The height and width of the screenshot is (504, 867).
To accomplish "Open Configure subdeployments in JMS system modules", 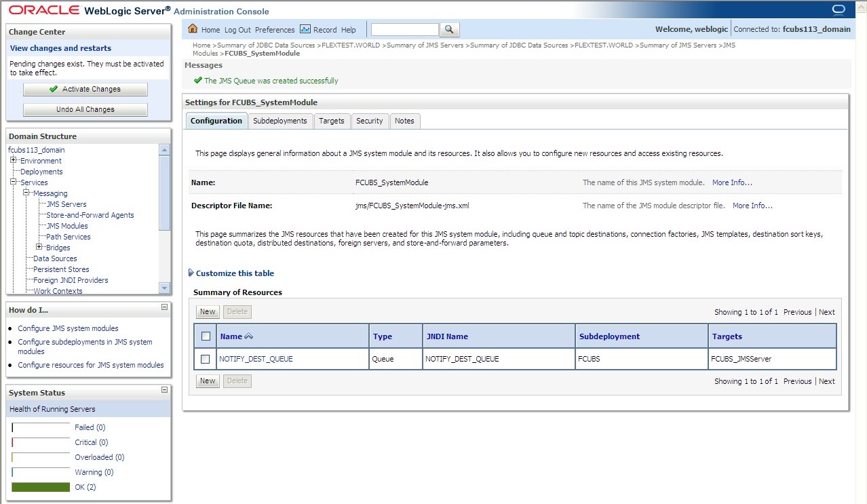I will point(85,347).
